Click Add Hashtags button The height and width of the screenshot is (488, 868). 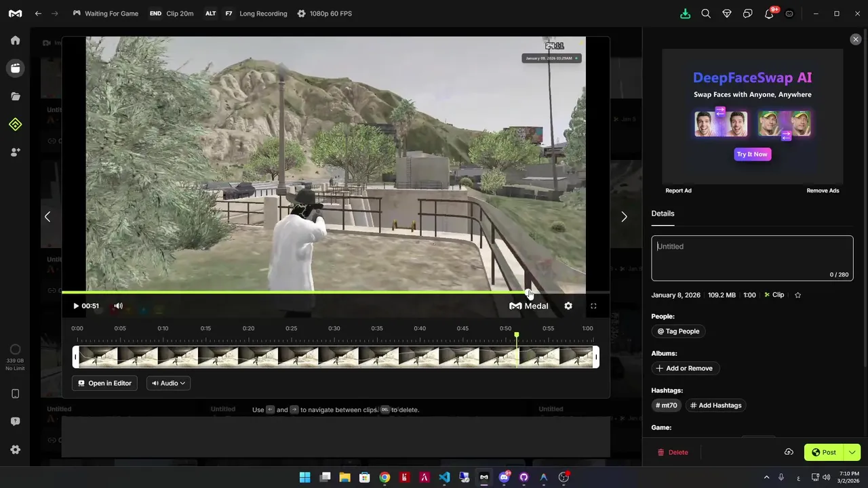point(715,405)
